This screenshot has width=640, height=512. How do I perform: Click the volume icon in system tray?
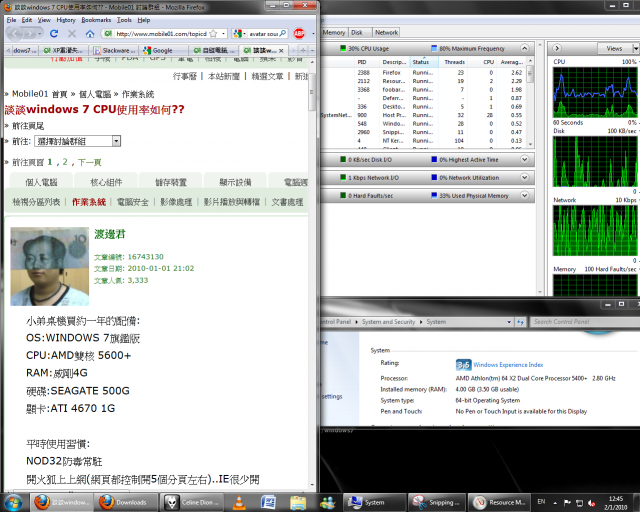[x=592, y=503]
